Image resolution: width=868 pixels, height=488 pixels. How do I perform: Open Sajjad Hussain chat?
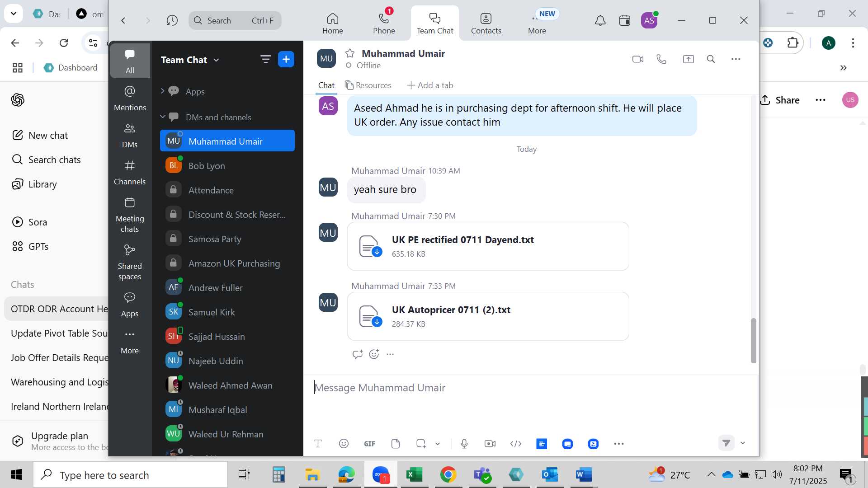227,337
